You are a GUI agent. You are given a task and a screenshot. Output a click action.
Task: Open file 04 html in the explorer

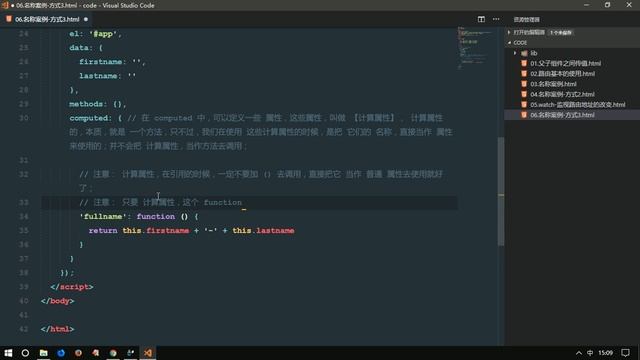pyautogui.click(x=562, y=94)
